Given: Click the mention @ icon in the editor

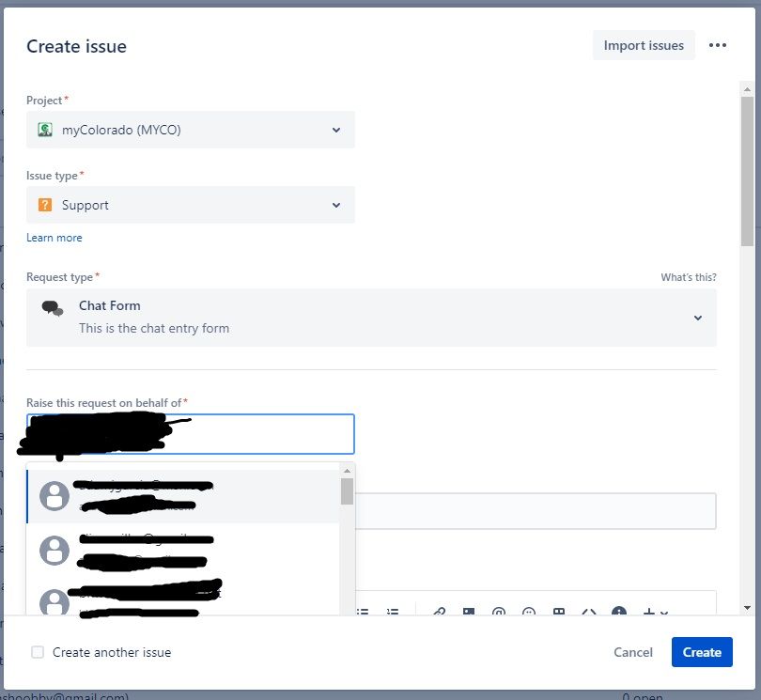Looking at the screenshot, I should point(499,612).
